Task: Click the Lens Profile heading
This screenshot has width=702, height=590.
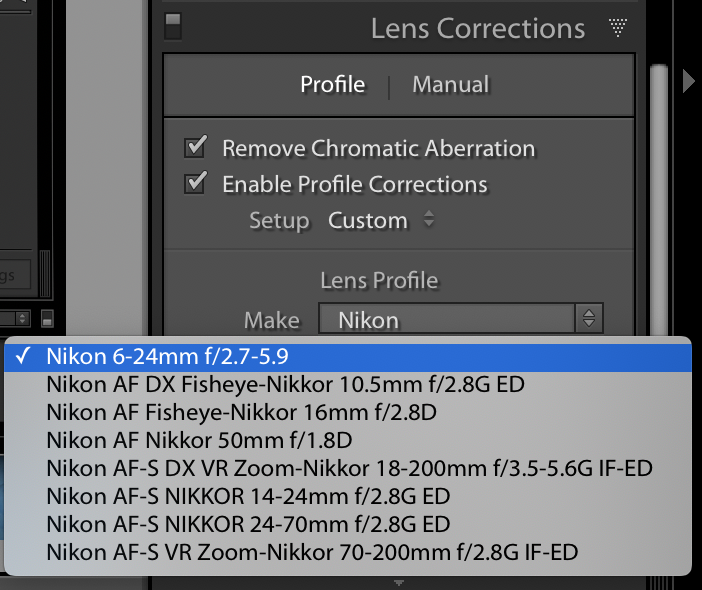Action: pyautogui.click(x=379, y=281)
